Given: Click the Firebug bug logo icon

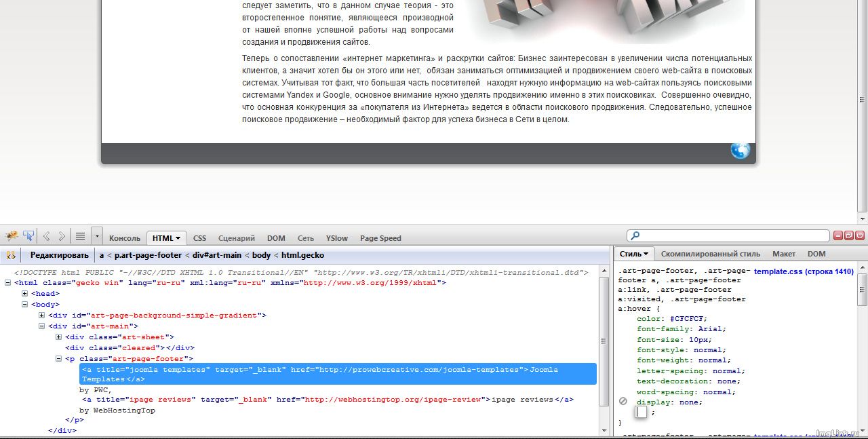Looking at the screenshot, I should point(12,236).
